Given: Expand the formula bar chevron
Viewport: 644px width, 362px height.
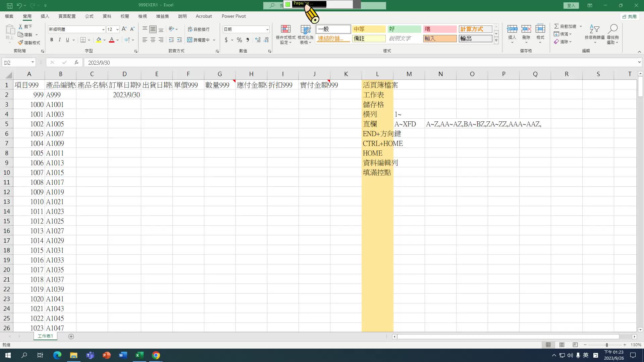Looking at the screenshot, I should click(639, 62).
